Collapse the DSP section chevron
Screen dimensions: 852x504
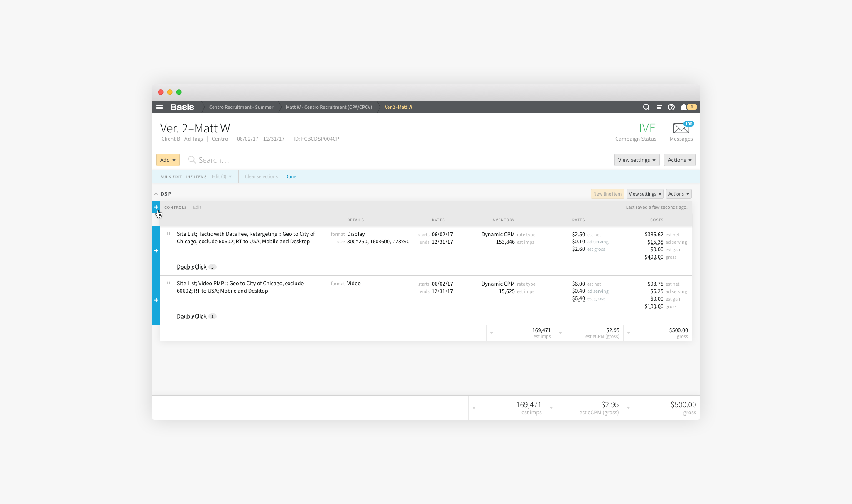(156, 194)
